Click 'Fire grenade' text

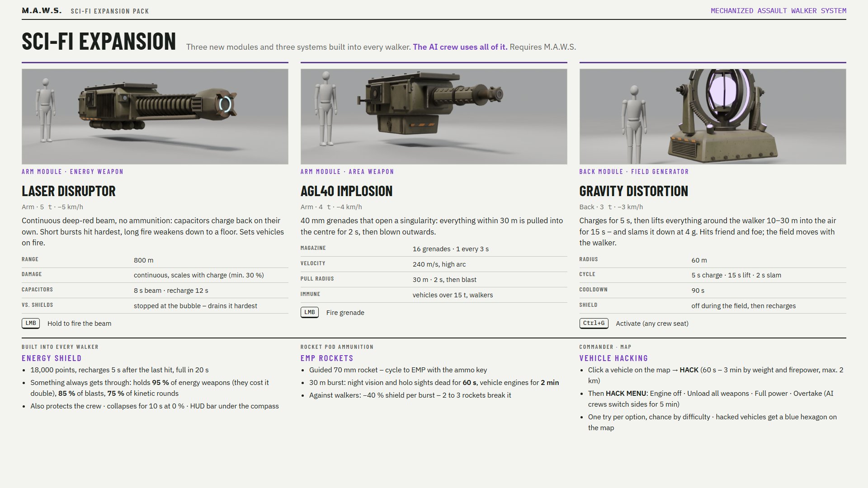pyautogui.click(x=345, y=313)
